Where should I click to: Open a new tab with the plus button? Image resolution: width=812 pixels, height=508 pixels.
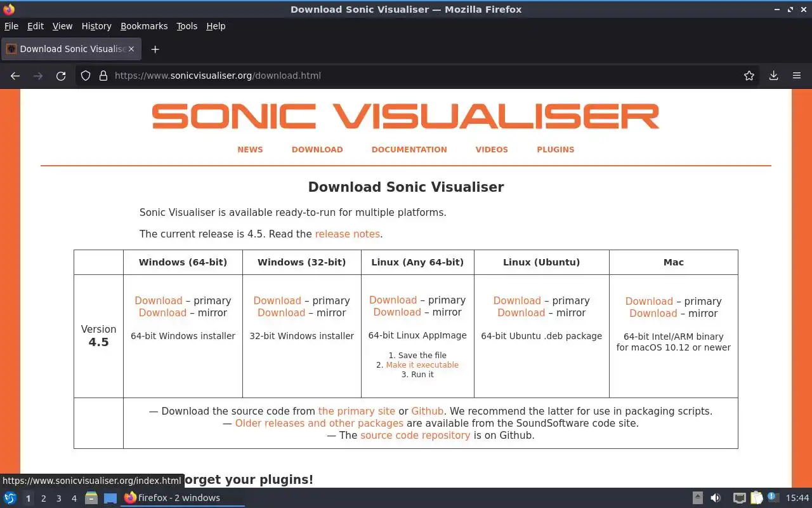click(155, 49)
